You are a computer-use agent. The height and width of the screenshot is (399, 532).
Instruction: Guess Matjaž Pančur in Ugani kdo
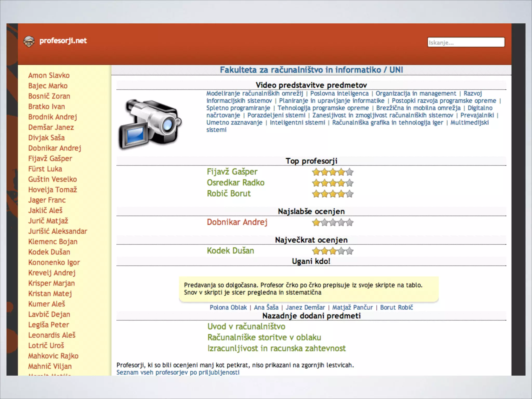(x=353, y=308)
